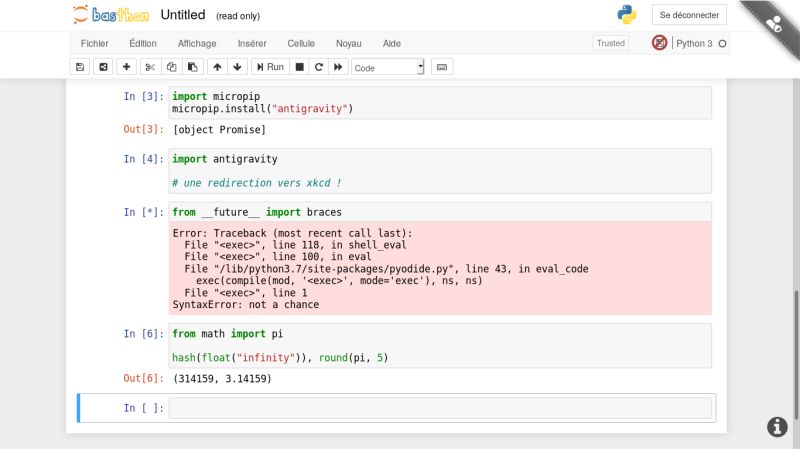Click the Python logo icon
800x449 pixels.
tap(627, 14)
